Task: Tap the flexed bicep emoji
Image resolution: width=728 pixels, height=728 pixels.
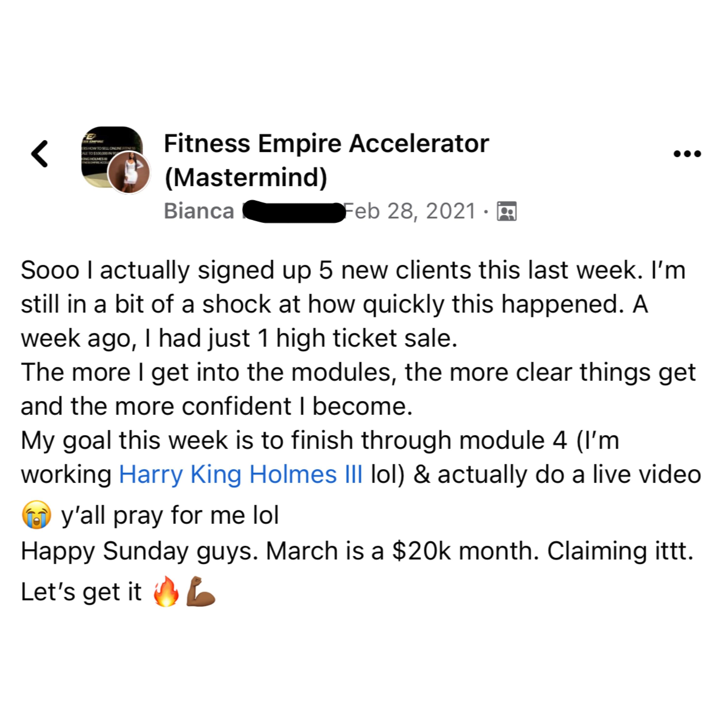Action: (x=200, y=591)
